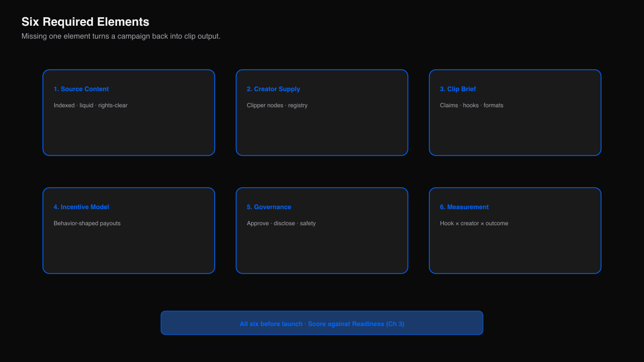Select 'Claims · hooks · formats' text
Image resolution: width=644 pixels, height=362 pixels.
point(472,105)
